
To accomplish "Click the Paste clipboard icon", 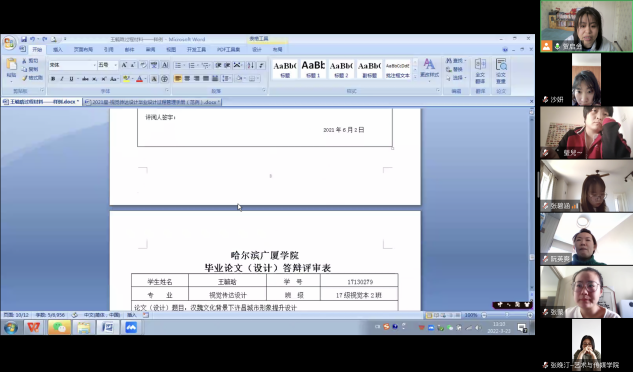I will [11, 67].
